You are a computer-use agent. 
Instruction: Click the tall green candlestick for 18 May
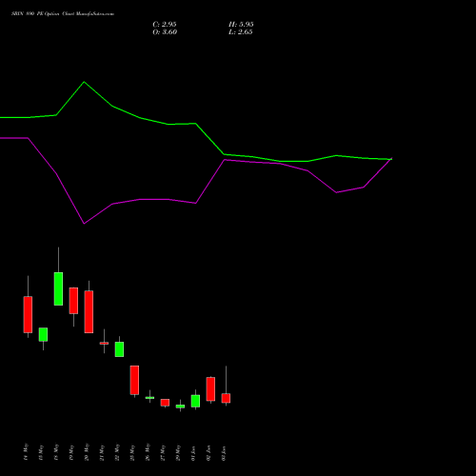(58, 288)
